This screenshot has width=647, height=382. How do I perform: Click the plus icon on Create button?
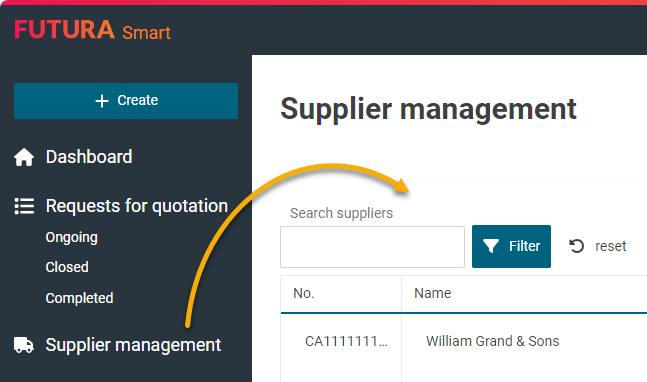[x=102, y=101]
